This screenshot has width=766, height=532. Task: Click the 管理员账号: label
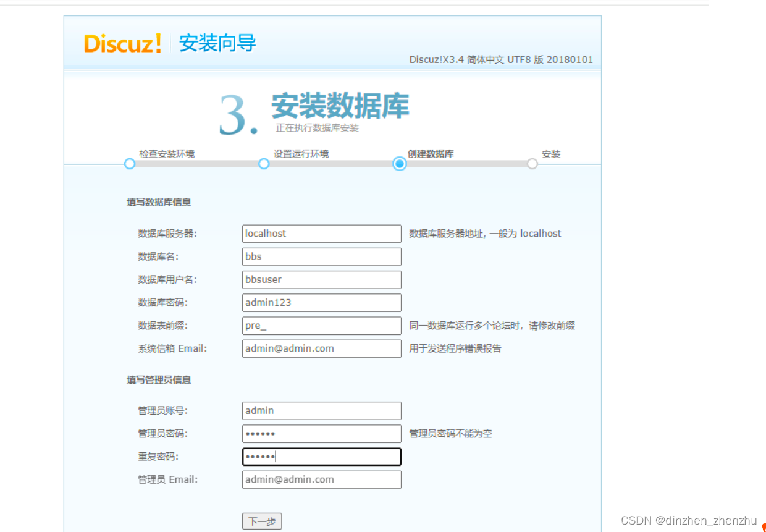(x=162, y=410)
